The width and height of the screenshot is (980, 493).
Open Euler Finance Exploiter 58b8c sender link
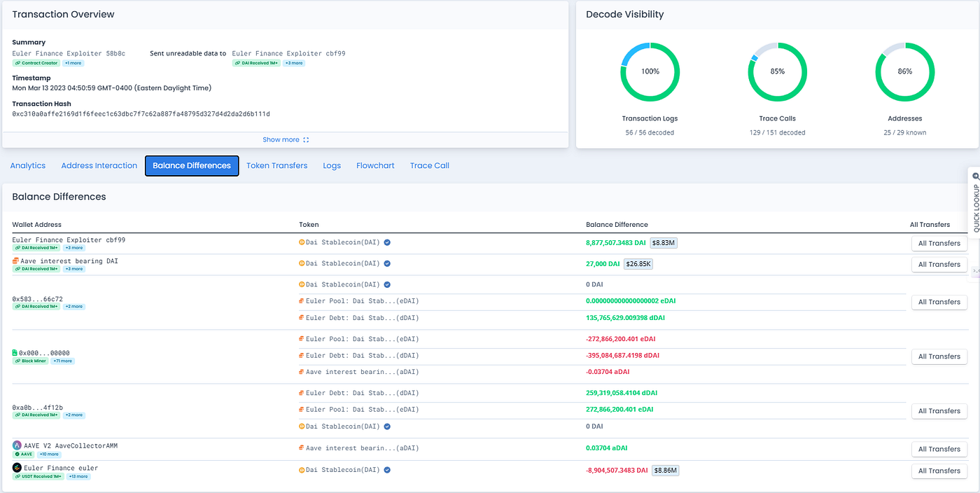(69, 54)
